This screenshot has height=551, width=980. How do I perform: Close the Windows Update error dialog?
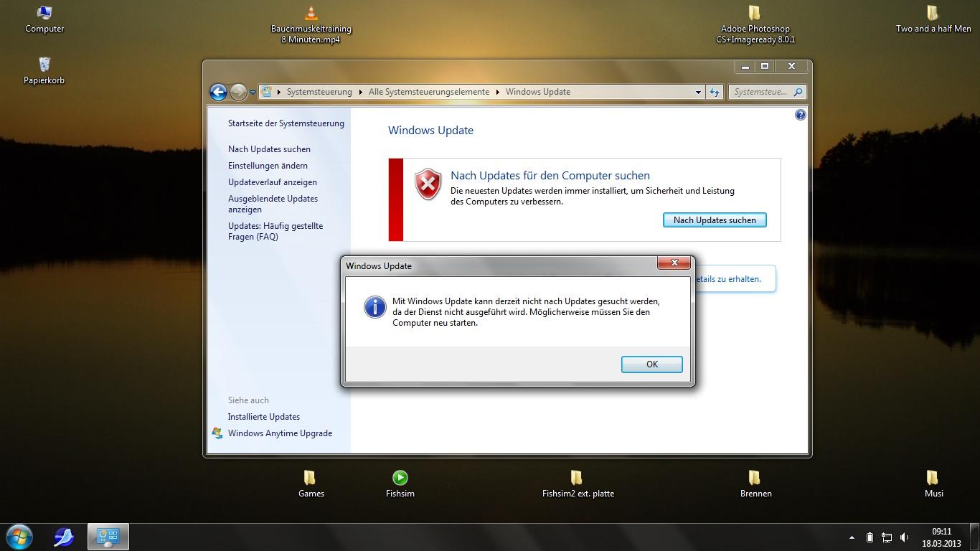pos(674,263)
